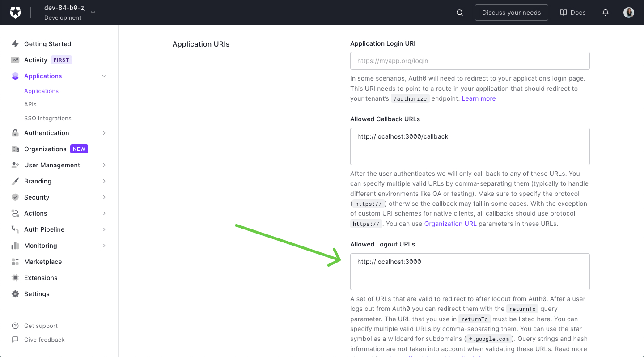This screenshot has height=357, width=644.
Task: Click the Auth0 shield logo
Action: (15, 12)
